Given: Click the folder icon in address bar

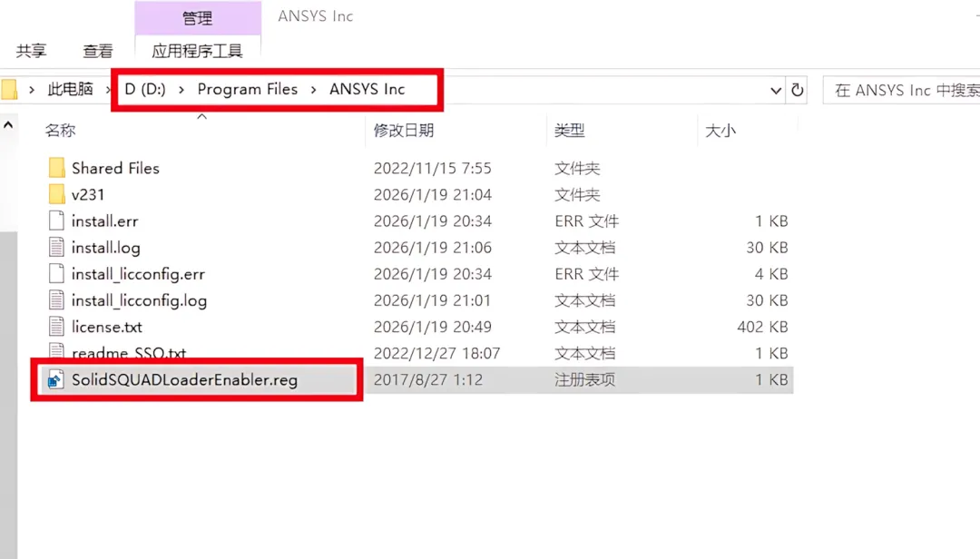Looking at the screenshot, I should point(9,90).
